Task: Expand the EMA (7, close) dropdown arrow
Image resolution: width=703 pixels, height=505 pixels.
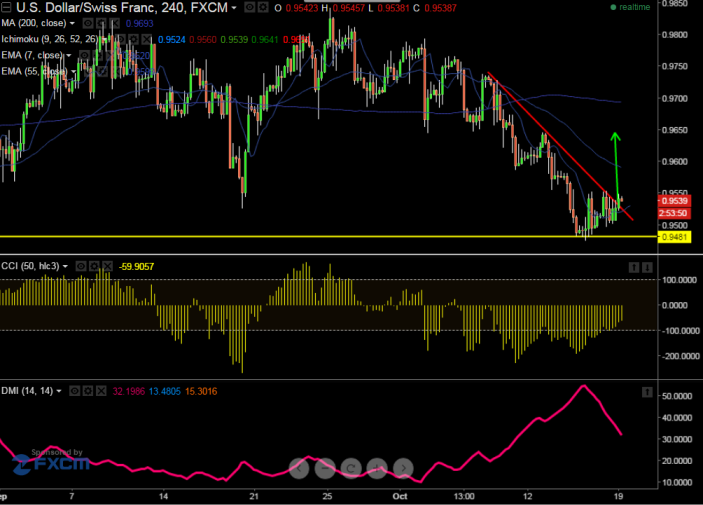Action: (x=69, y=56)
